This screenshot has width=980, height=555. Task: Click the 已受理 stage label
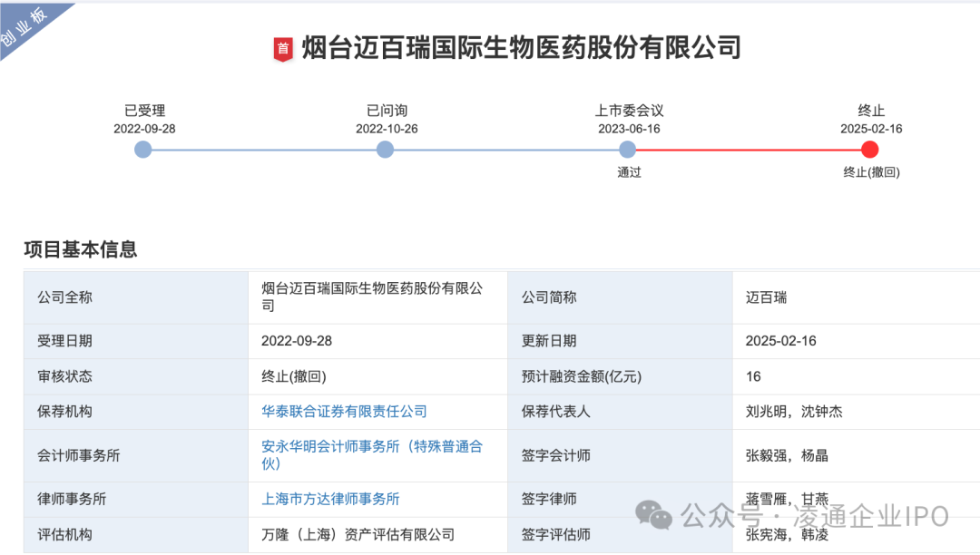click(x=144, y=111)
